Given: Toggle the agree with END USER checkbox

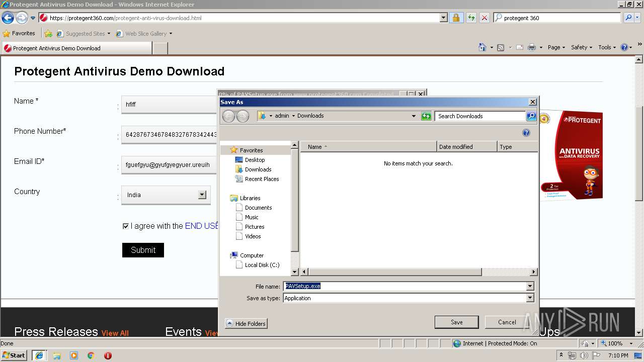Looking at the screenshot, I should pos(126,226).
